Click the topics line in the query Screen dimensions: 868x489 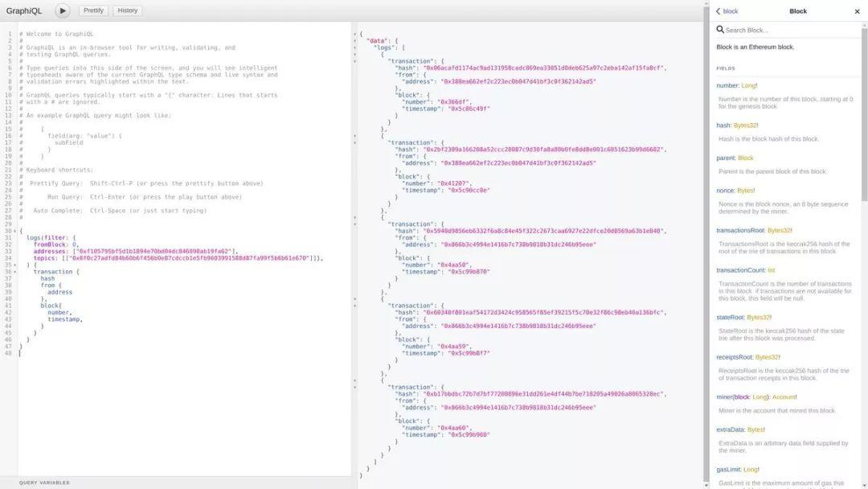pos(178,258)
